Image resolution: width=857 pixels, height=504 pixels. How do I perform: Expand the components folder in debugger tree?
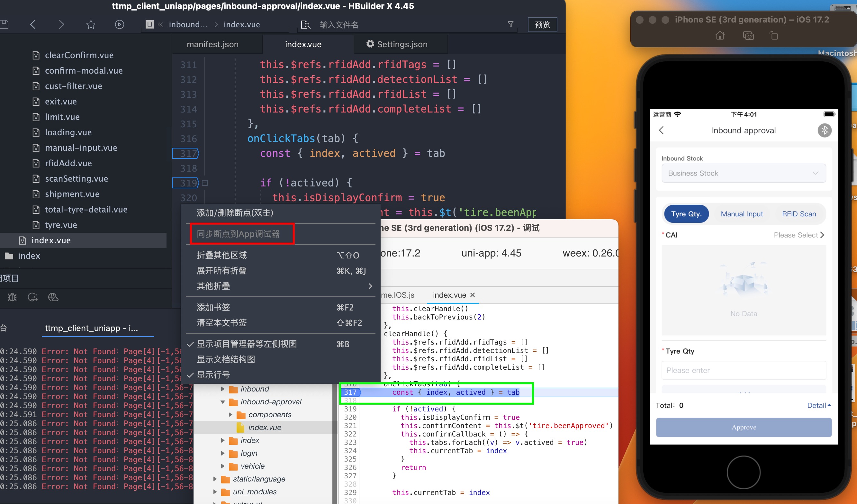230,415
